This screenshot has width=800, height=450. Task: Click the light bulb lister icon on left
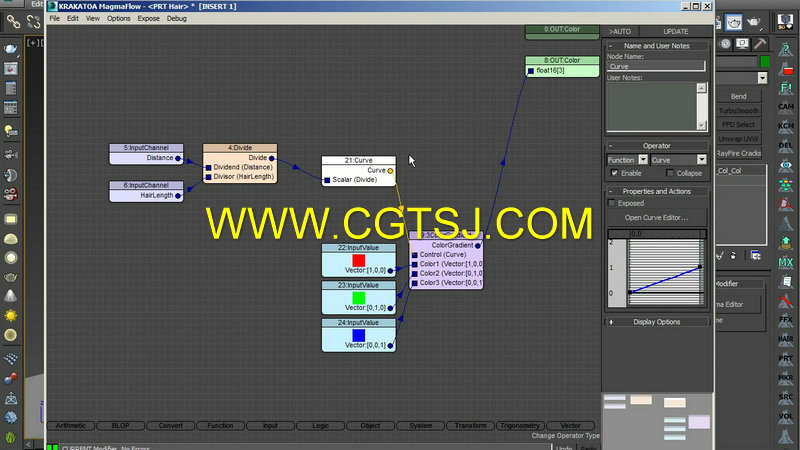pyautogui.click(x=10, y=131)
